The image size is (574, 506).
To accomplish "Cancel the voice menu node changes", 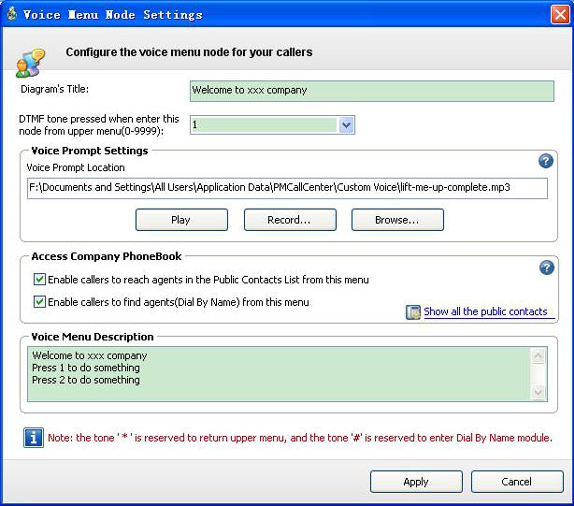I will tap(517, 481).
